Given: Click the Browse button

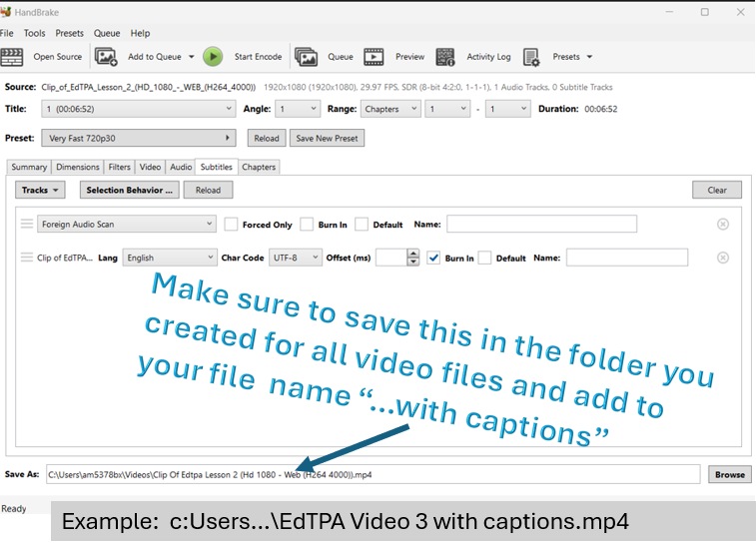Looking at the screenshot, I should [x=729, y=474].
